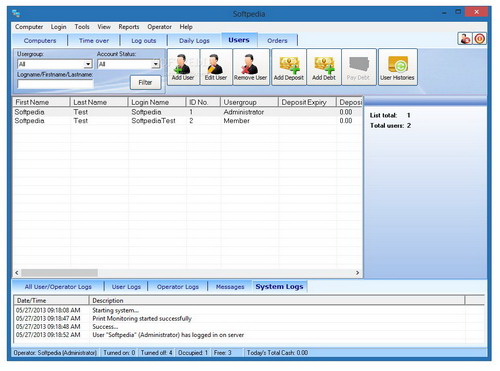The width and height of the screenshot is (500, 371).
Task: Select the Users tab
Action: [239, 40]
